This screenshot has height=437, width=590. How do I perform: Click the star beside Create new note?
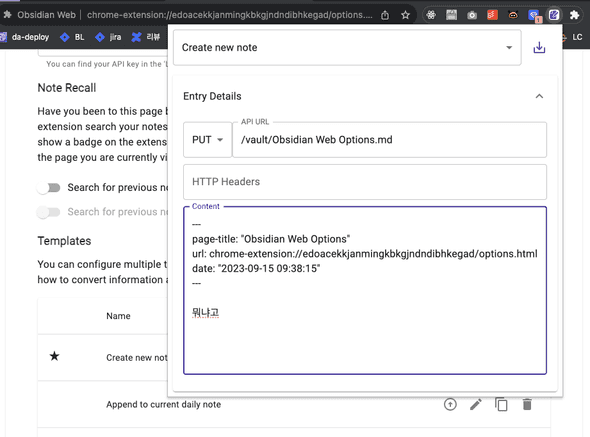[x=55, y=356]
